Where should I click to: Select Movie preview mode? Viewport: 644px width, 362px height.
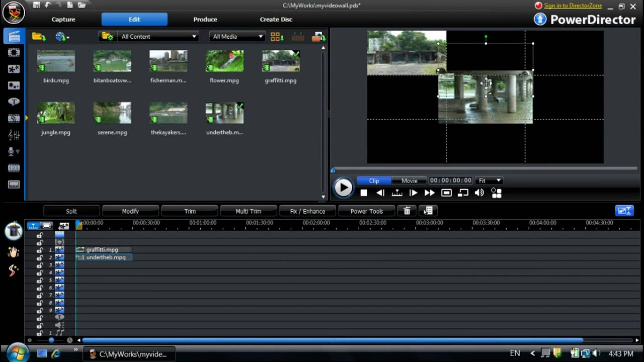[x=409, y=180]
